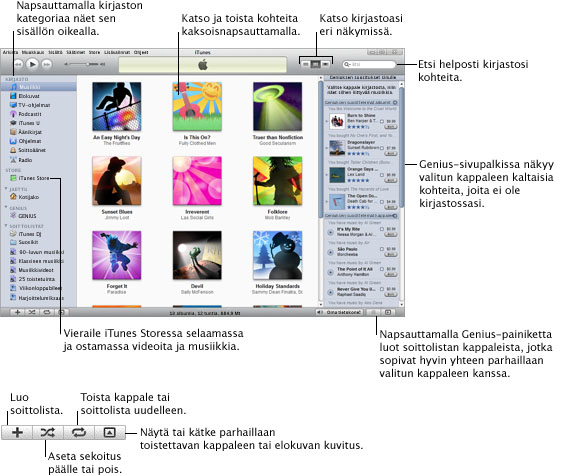Toggle the Genius sidebar with the bottom-right button
Viewport: 566px width, 475px height.
pos(388,312)
